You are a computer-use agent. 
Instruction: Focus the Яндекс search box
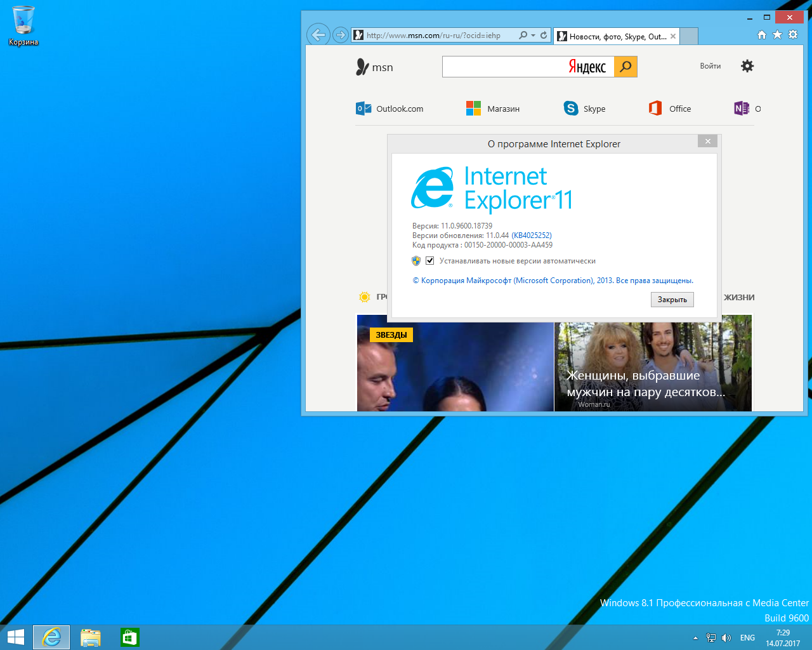coord(528,67)
